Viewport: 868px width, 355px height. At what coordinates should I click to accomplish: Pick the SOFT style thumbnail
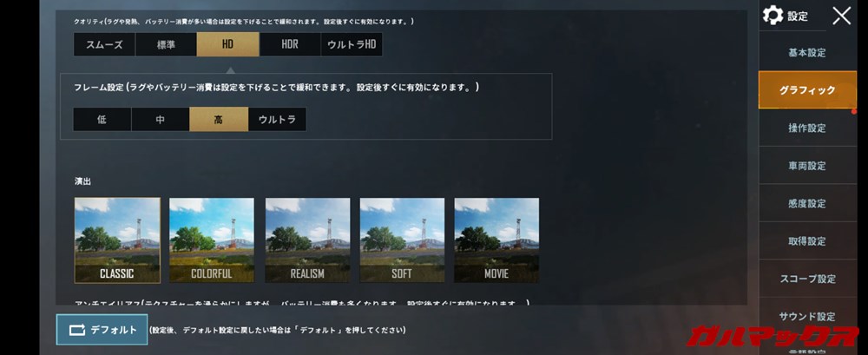402,240
